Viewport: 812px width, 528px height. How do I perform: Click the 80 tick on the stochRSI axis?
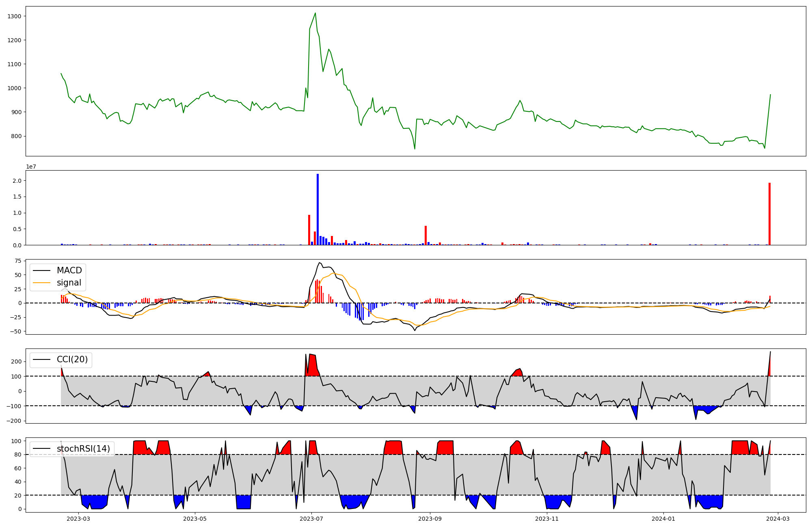(x=18, y=454)
